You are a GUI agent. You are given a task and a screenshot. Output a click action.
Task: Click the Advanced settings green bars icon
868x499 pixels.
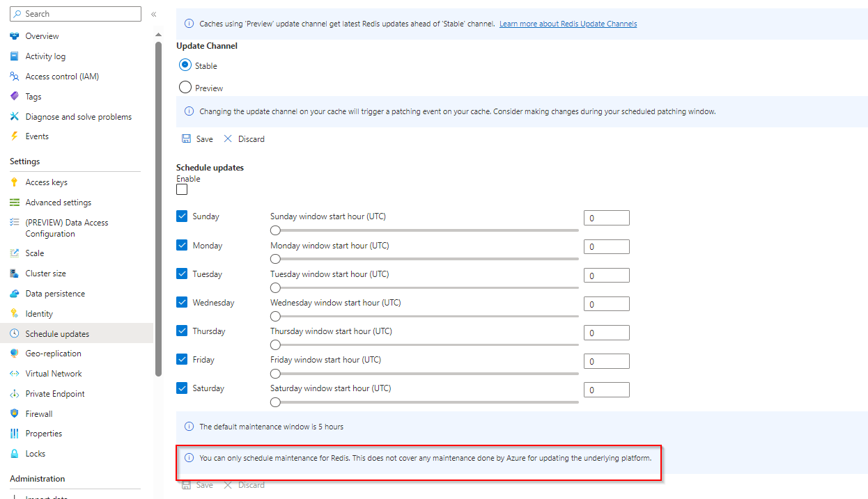[x=14, y=203]
